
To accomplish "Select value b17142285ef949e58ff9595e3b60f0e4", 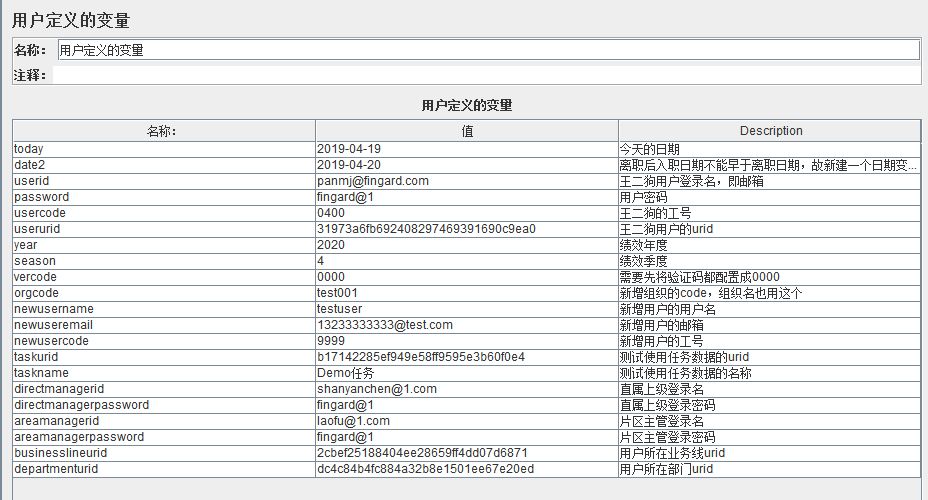I will click(x=467, y=357).
